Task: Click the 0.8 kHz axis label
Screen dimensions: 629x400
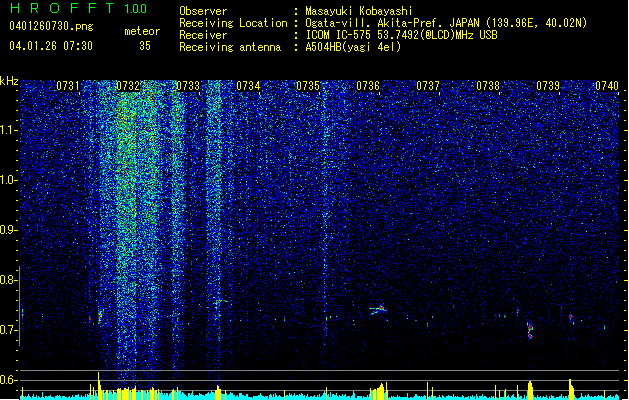Action: point(8,280)
